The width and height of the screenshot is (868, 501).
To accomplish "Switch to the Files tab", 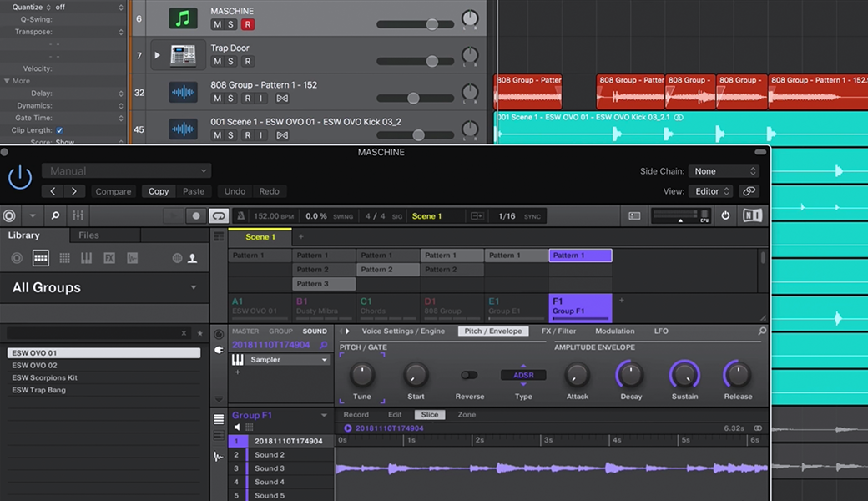I will pos(88,235).
